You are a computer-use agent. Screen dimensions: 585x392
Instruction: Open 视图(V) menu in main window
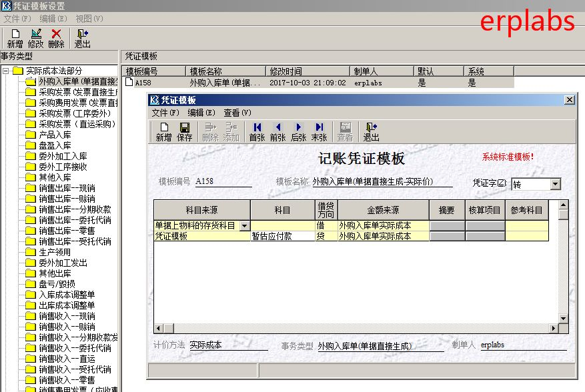click(x=89, y=18)
